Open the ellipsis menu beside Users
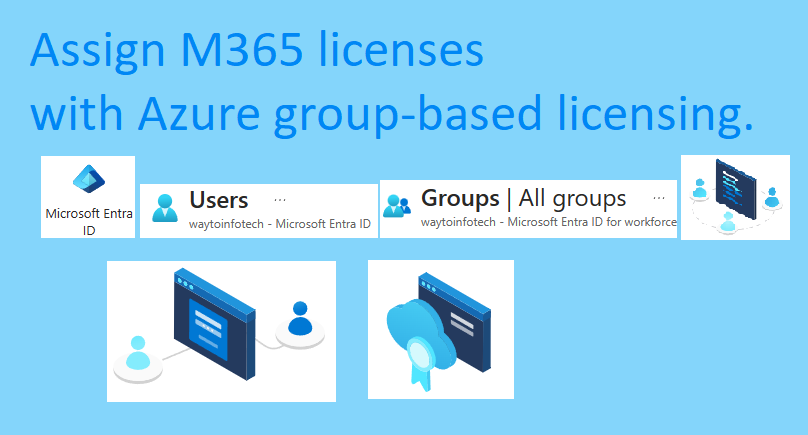The image size is (808, 435). pos(280,200)
